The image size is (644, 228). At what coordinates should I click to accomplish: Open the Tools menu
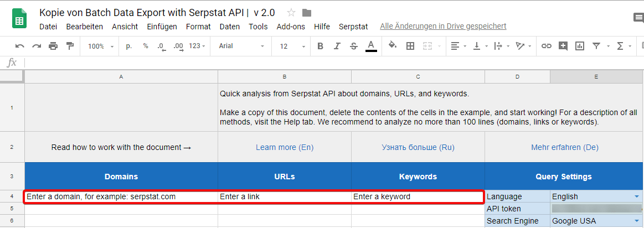pyautogui.click(x=258, y=27)
